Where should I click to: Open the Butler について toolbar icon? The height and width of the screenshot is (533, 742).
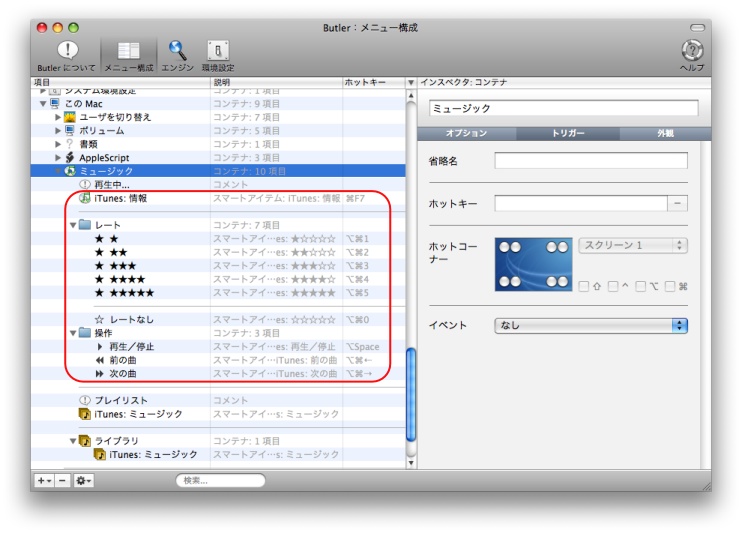pos(68,50)
